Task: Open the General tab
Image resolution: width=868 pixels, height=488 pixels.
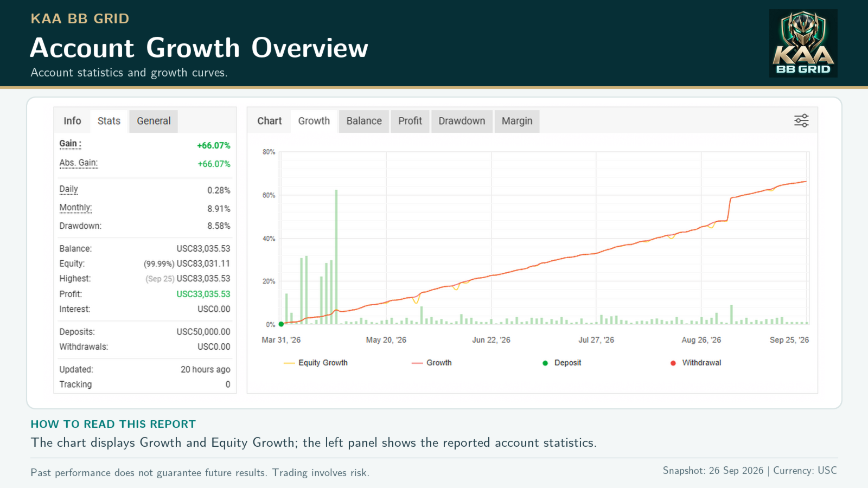Action: click(154, 121)
